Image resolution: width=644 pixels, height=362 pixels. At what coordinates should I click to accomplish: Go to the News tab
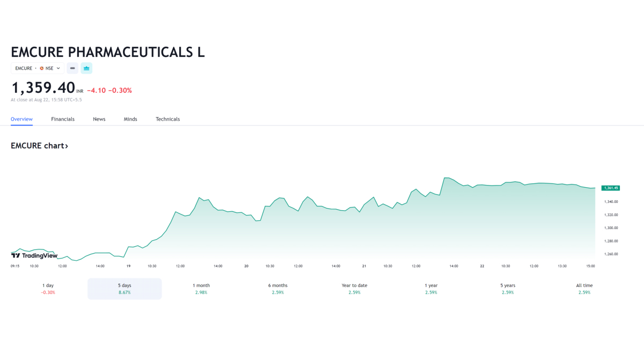pos(99,119)
